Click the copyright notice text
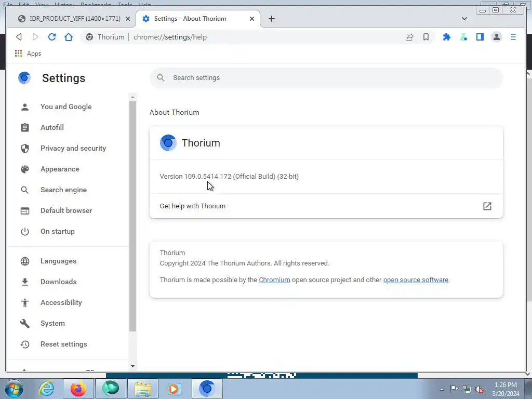This screenshot has height=399, width=532. pos(245,263)
